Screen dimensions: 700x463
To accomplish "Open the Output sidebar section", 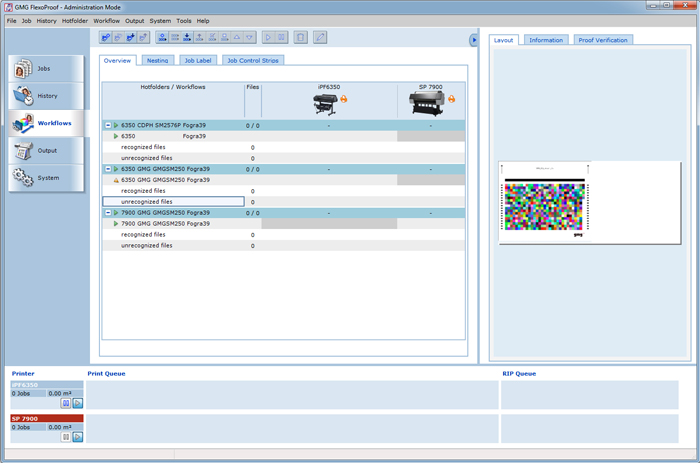I will point(46,150).
